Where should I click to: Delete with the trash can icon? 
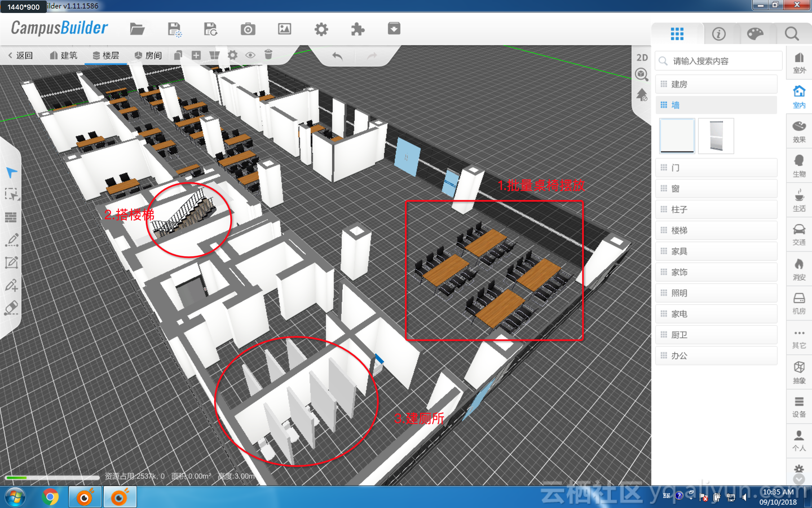[x=268, y=54]
